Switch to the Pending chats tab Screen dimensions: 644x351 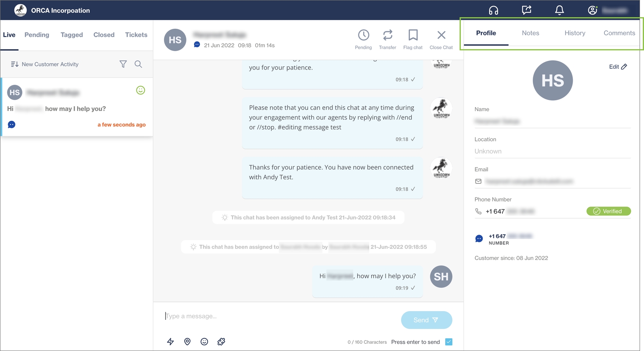(x=37, y=35)
